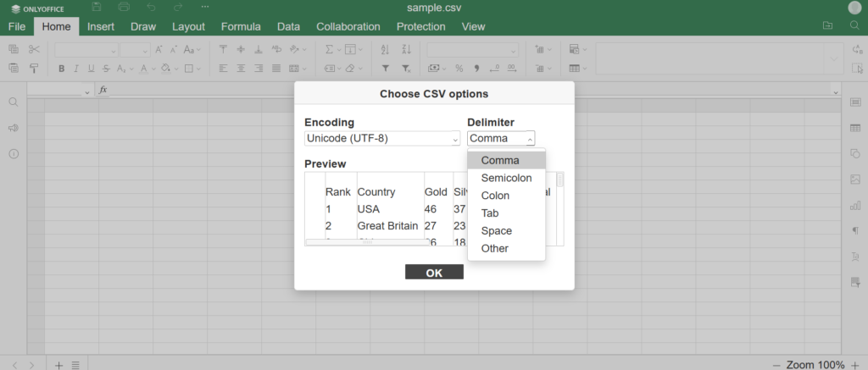Select Semicolon from the delimiter list
Viewport: 868px width, 370px height.
[x=506, y=178]
